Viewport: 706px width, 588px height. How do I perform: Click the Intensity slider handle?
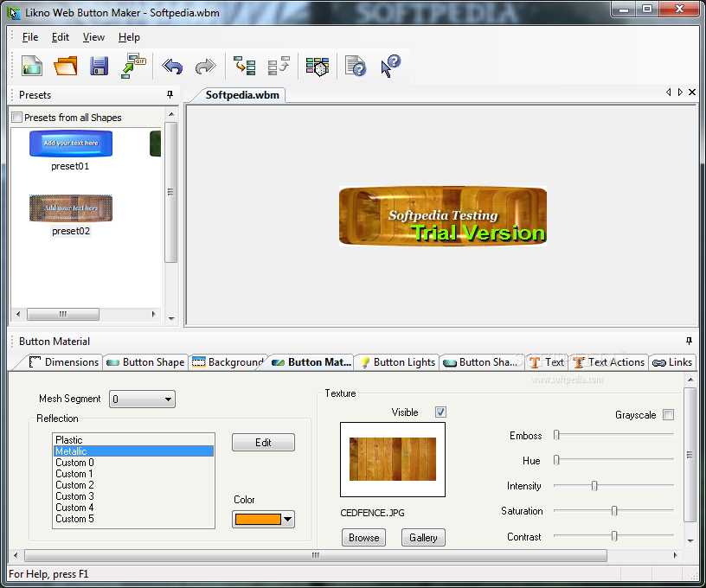click(594, 485)
